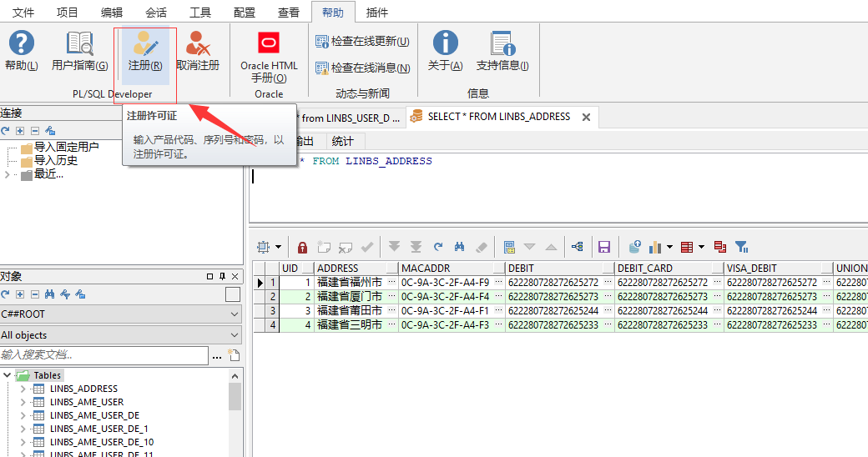Screen dimensions: 868x457
Task: Click the expand-all plus icon in 连接 panel
Action: tap(20, 131)
